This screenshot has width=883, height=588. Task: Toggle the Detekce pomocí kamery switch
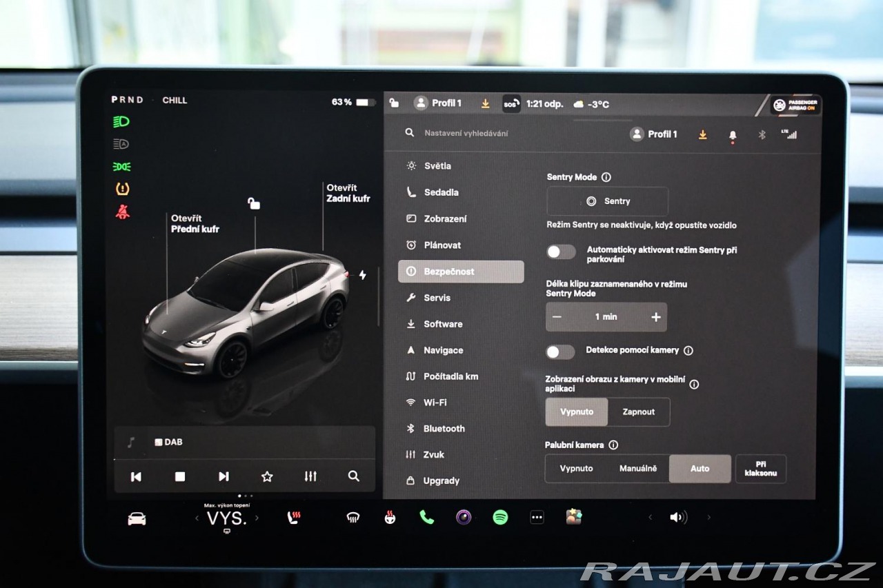coord(560,352)
